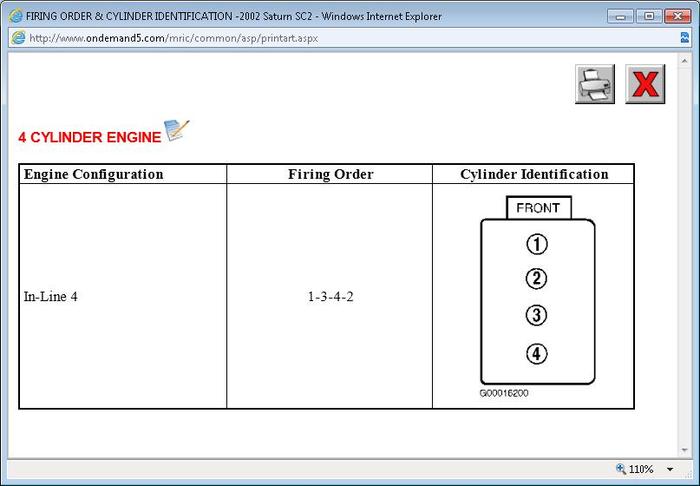Close the Internet Explorer window
Screen dimensions: 700x486
(678, 16)
